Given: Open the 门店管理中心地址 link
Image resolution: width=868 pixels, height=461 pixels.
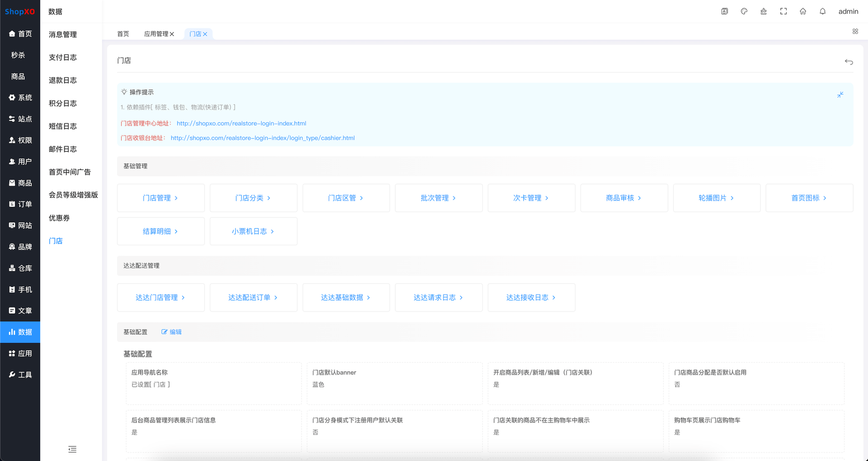Looking at the screenshot, I should (241, 123).
